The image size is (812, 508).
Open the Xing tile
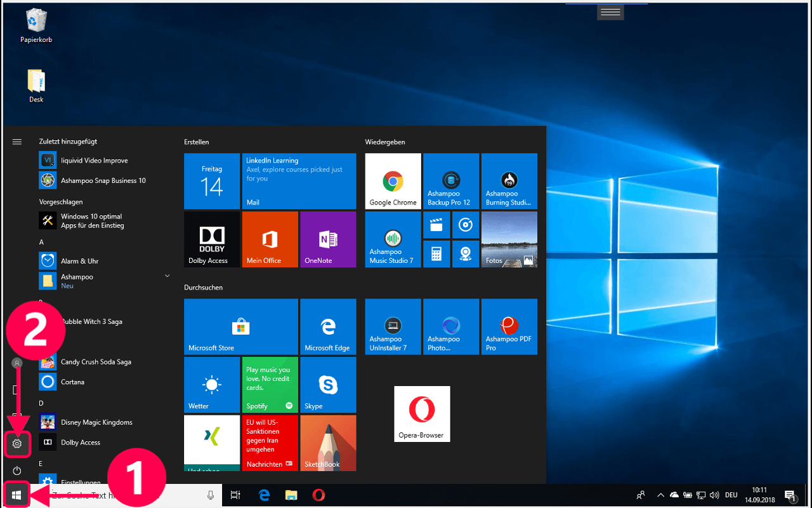212,443
